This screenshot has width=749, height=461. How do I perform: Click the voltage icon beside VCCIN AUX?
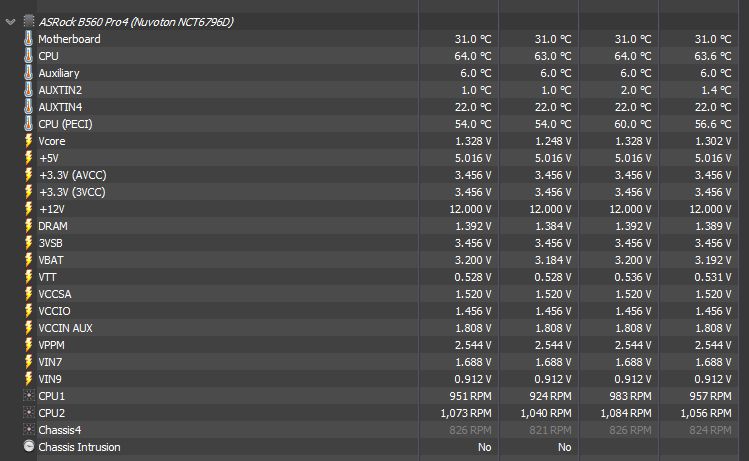[29, 328]
